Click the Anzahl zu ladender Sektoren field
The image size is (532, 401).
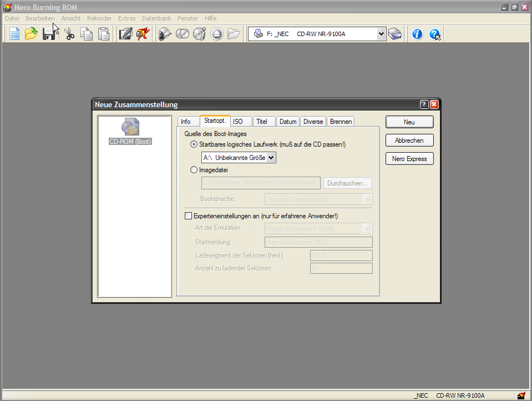click(341, 268)
